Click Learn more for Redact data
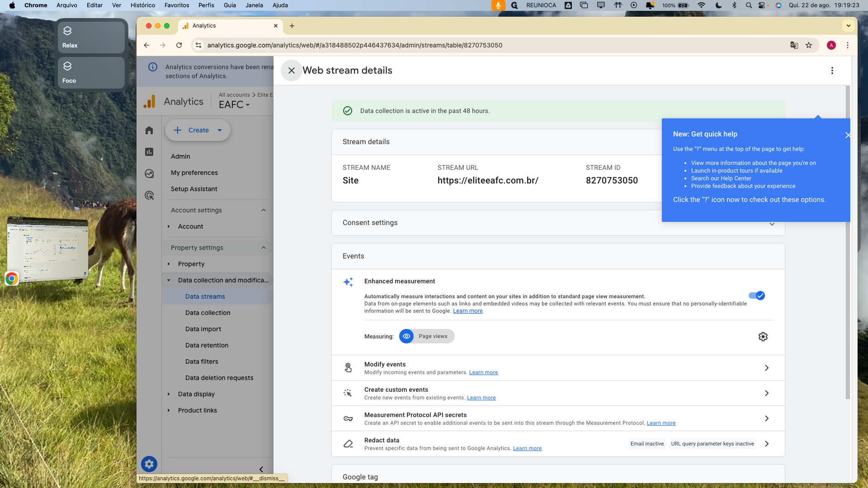The width and height of the screenshot is (868, 488). 527,448
